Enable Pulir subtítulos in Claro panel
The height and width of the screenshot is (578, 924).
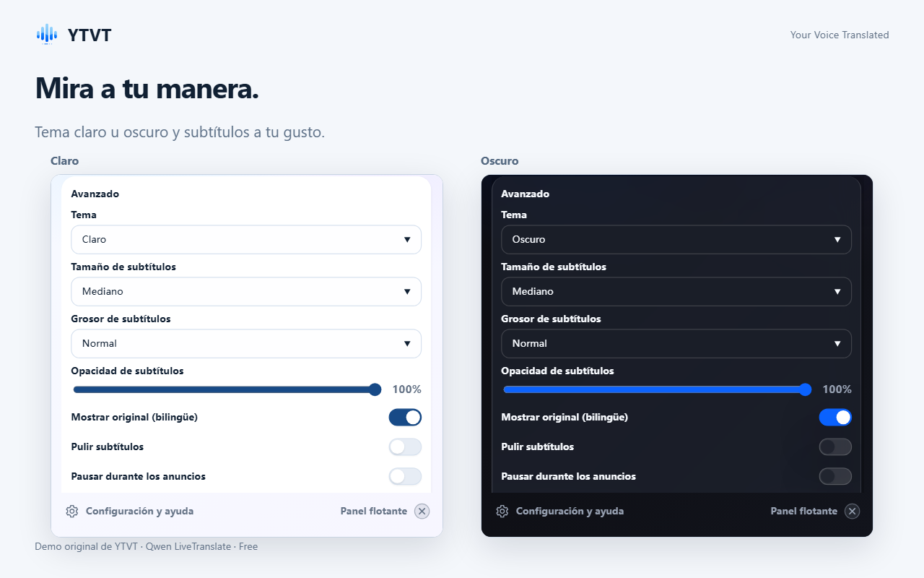(x=405, y=447)
